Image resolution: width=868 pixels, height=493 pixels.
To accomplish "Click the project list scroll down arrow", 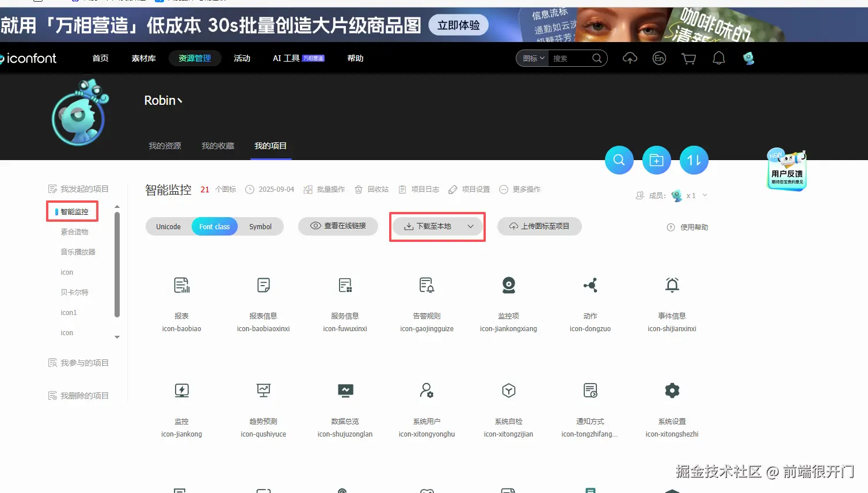I will click(117, 337).
